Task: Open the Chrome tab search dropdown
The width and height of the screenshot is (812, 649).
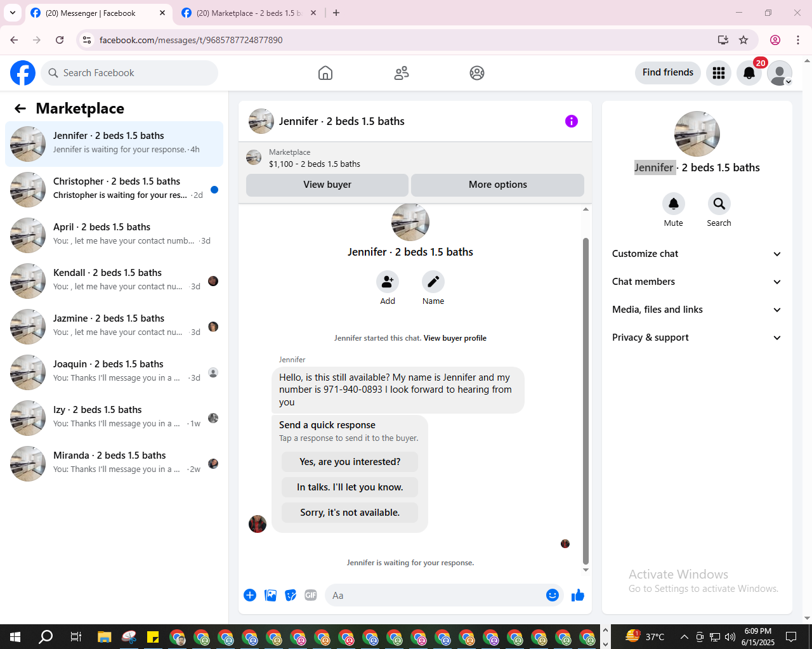Action: tap(12, 13)
